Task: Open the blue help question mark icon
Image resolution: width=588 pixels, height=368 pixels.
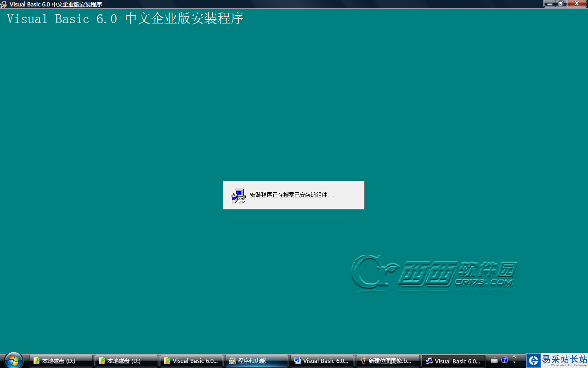Action: pyautogui.click(x=504, y=360)
